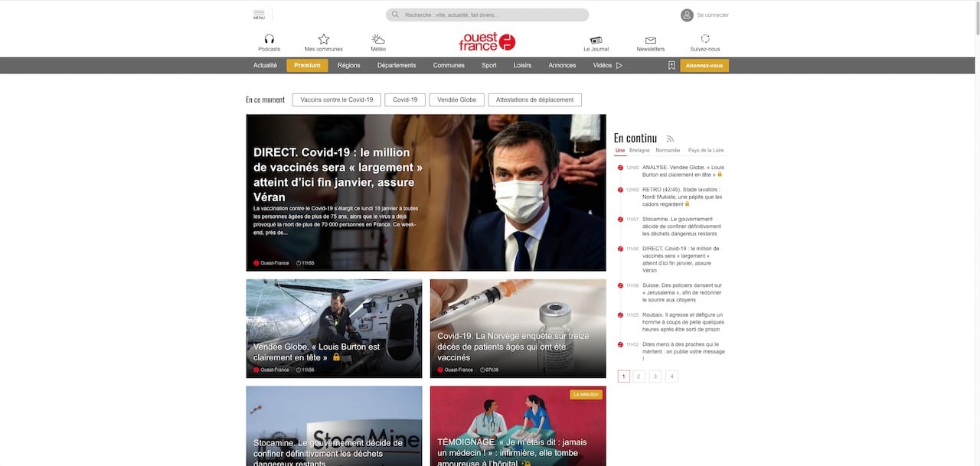Viewport: 980px width, 466px height.
Task: Click the Vendée Globe trending tag
Action: pos(456,100)
